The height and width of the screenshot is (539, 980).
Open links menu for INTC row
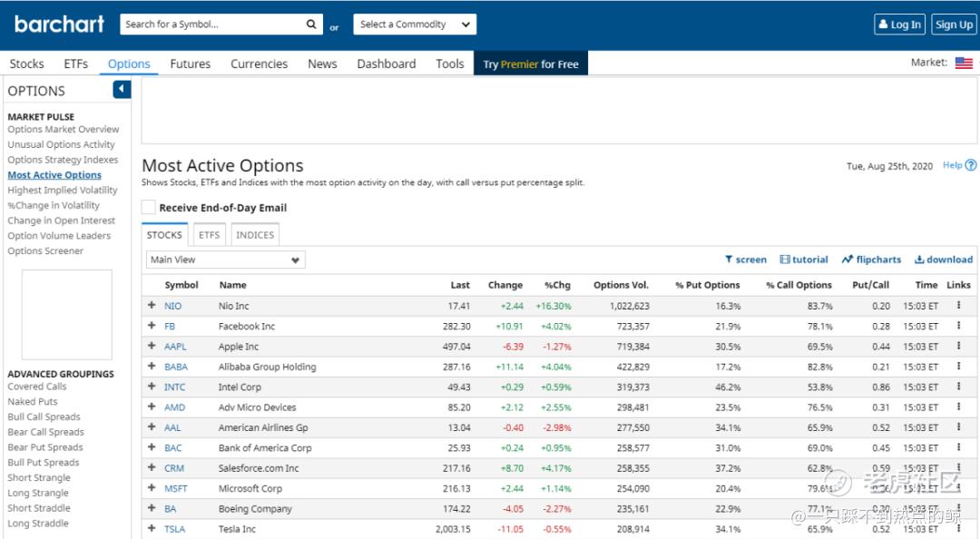pos(958,387)
